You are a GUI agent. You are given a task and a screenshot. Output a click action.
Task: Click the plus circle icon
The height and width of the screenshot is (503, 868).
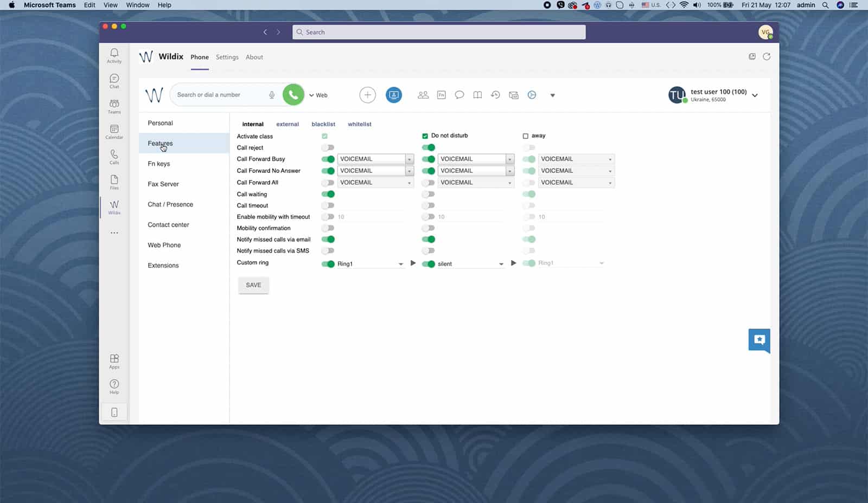(x=367, y=95)
